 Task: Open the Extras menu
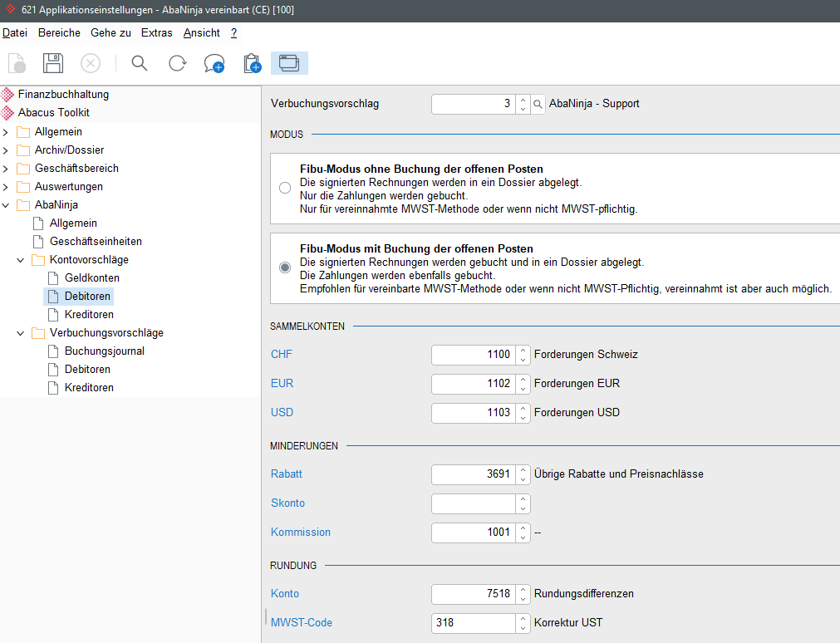(x=157, y=32)
